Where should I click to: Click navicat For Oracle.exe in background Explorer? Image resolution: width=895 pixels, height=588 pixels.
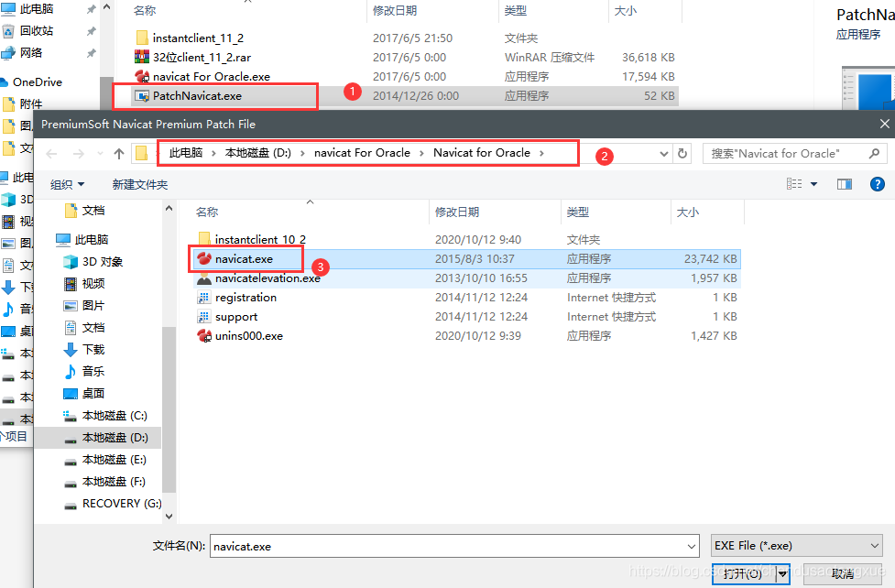click(x=212, y=77)
